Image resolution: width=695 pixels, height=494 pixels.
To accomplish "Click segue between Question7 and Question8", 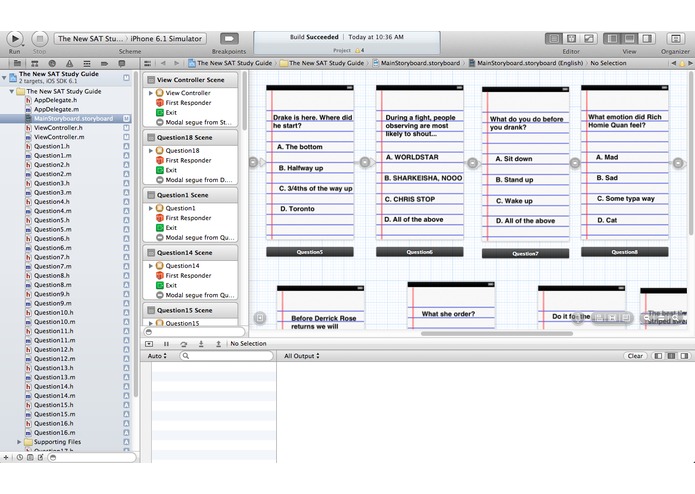I will 575,163.
